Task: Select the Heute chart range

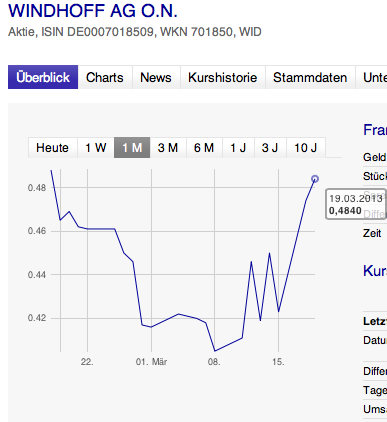Action: tap(53, 147)
